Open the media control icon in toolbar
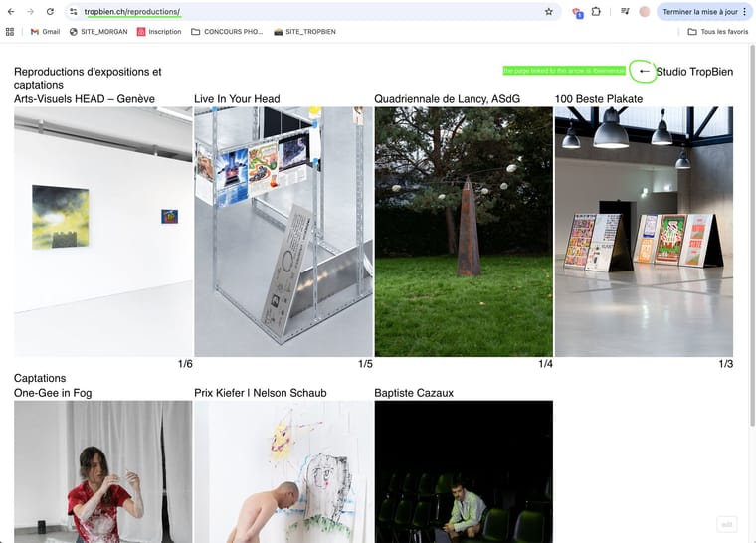This screenshot has width=756, height=543. pyautogui.click(x=624, y=12)
